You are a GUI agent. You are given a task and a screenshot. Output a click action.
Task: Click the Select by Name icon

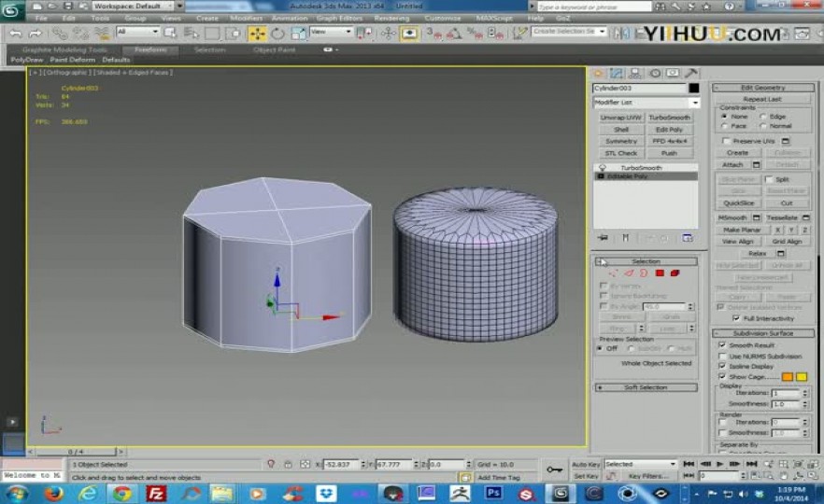pos(191,34)
